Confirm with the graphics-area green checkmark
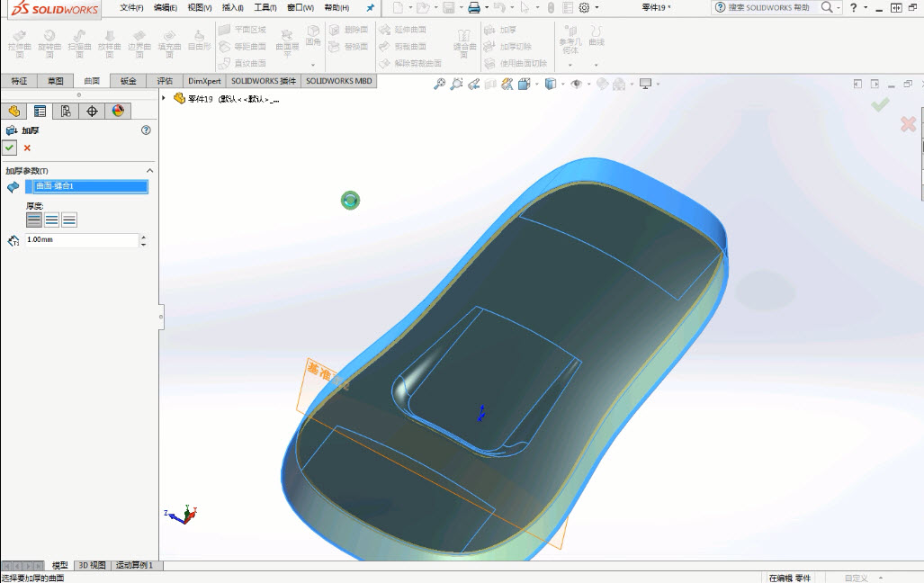This screenshot has height=583, width=924. 881,105
